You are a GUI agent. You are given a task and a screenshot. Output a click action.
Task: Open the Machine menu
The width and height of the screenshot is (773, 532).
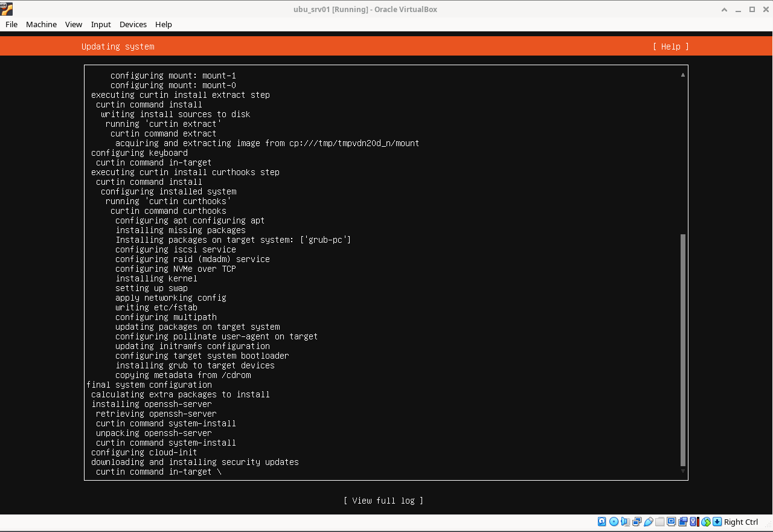click(x=41, y=24)
